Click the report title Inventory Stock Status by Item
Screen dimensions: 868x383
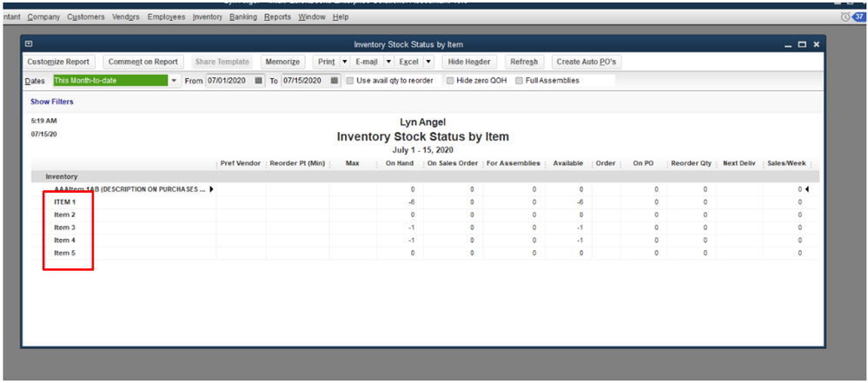tap(423, 136)
